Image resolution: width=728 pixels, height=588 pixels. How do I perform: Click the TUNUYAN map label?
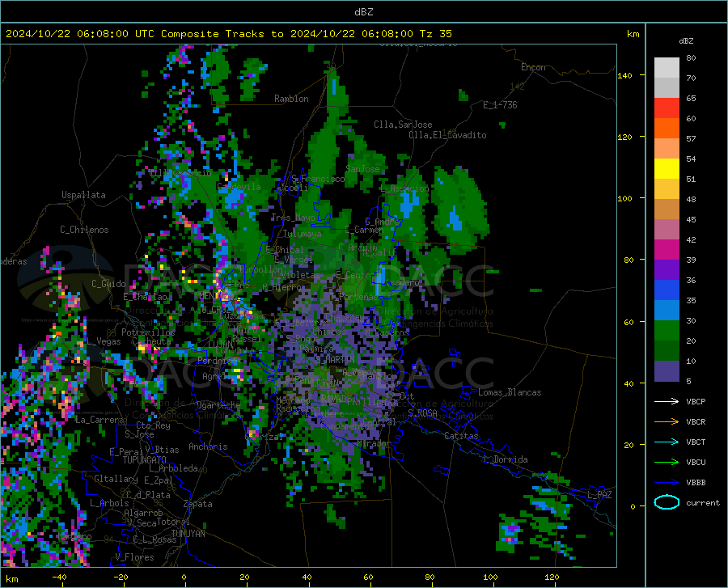188,533
